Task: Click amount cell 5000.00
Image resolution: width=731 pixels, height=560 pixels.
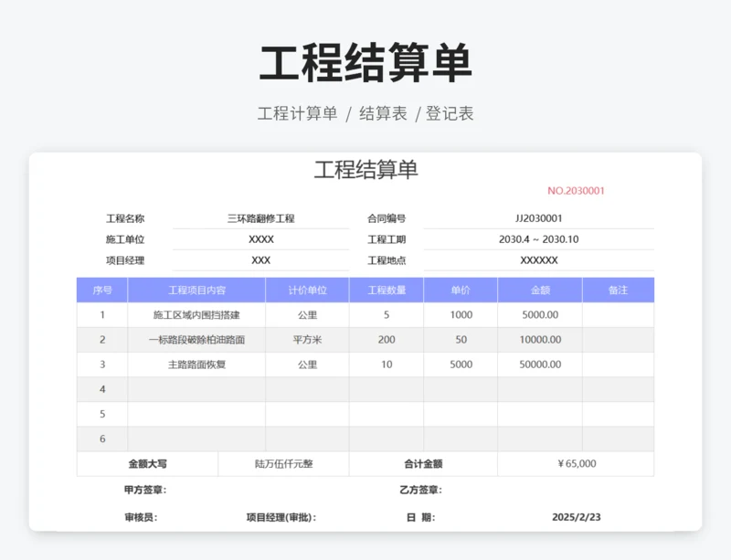Action: (x=540, y=315)
